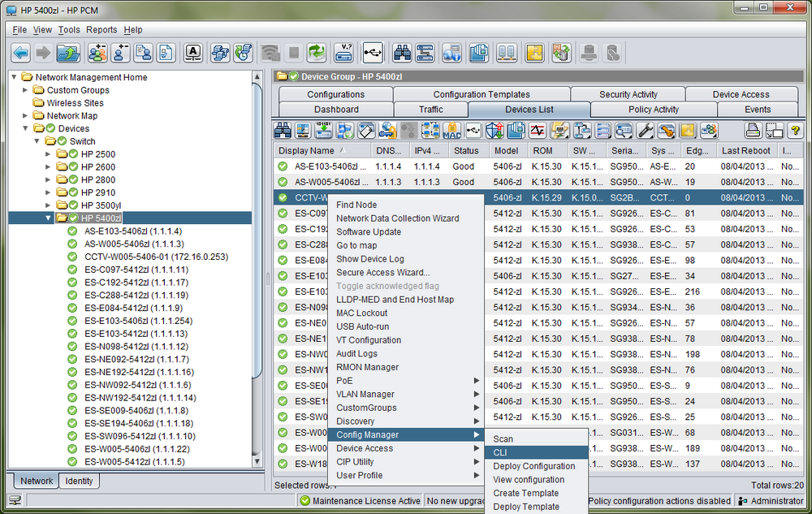Image resolution: width=812 pixels, height=514 pixels.
Task: Switch to the Policy Activity tab
Action: (x=654, y=110)
